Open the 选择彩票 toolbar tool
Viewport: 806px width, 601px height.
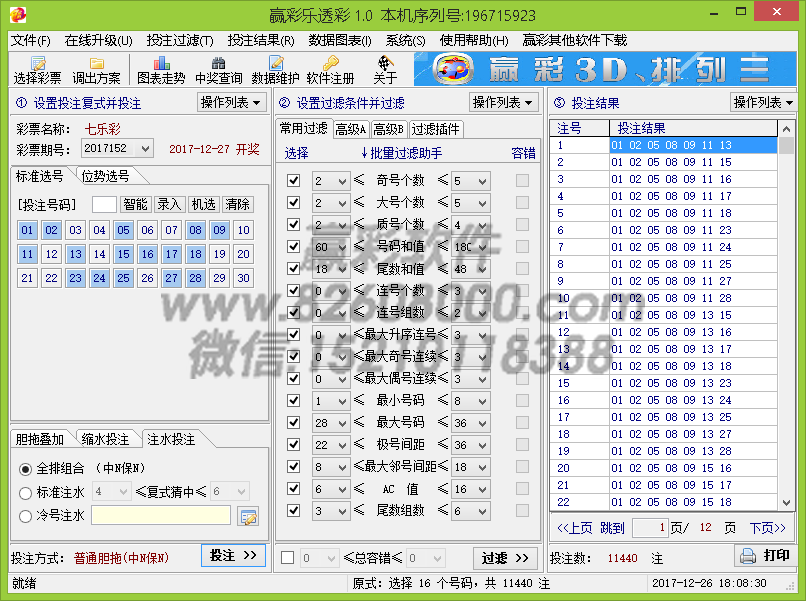[38, 70]
